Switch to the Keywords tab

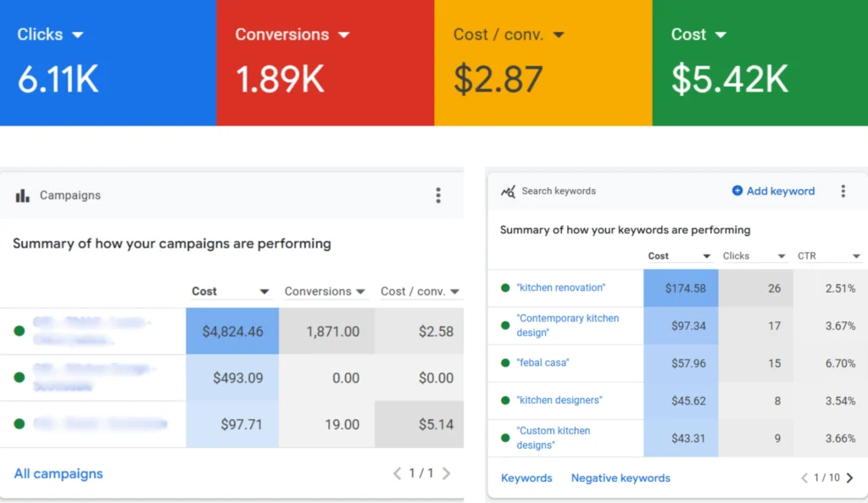(x=526, y=478)
